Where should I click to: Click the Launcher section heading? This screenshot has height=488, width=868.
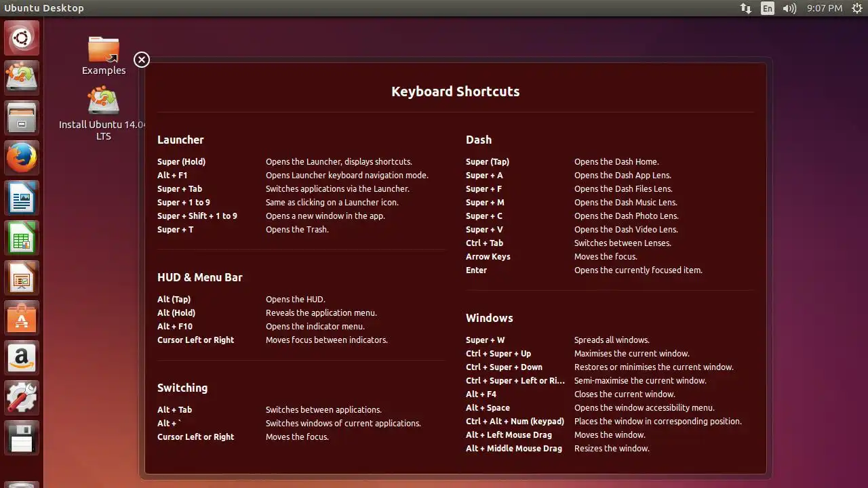(180, 140)
